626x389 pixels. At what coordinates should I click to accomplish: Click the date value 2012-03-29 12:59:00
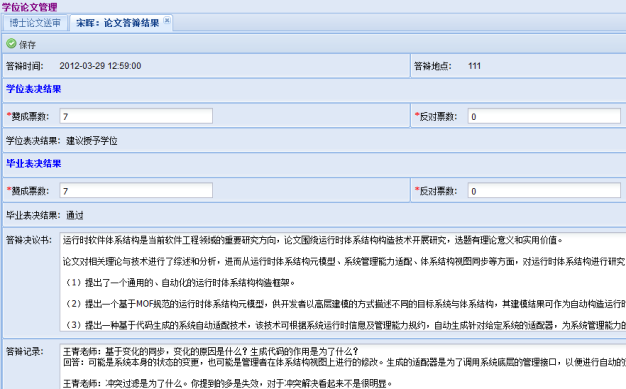pos(100,66)
